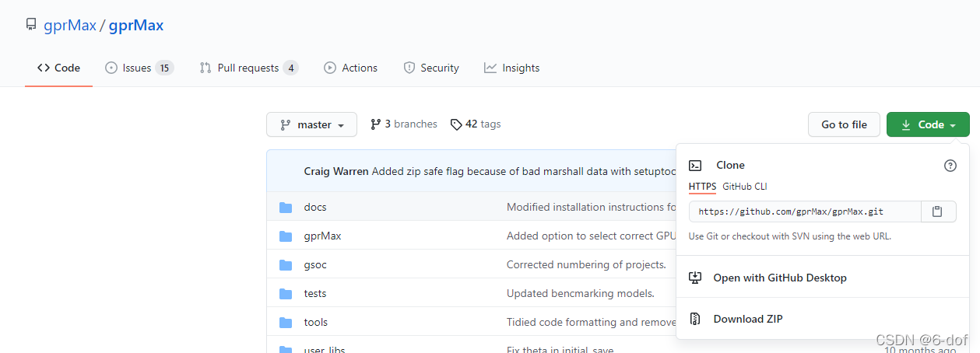The width and height of the screenshot is (980, 353).
Task: Click the tests folder icon
Action: pos(286,294)
